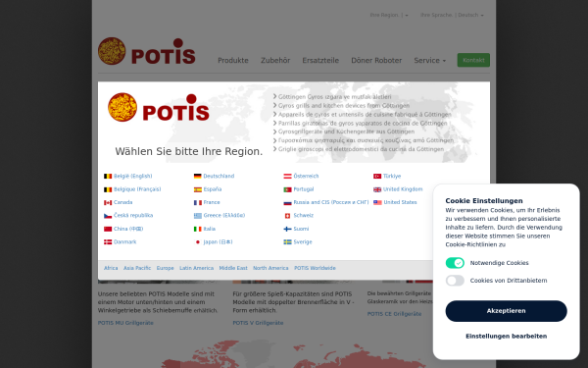Open the Ihre Sprache Deutsch dropdown
The height and width of the screenshot is (368, 588).
click(452, 15)
